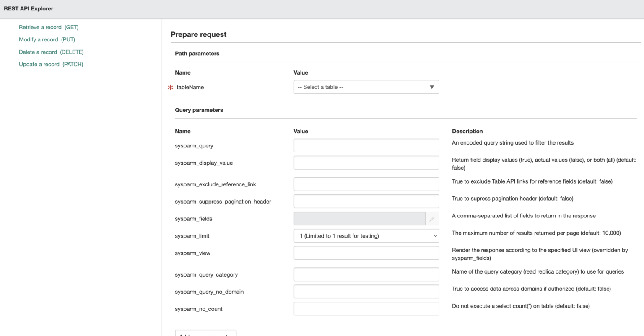Click the sysparm_suppress_pagination_header input field
Image resolution: width=644 pixels, height=336 pixels.
point(366,201)
